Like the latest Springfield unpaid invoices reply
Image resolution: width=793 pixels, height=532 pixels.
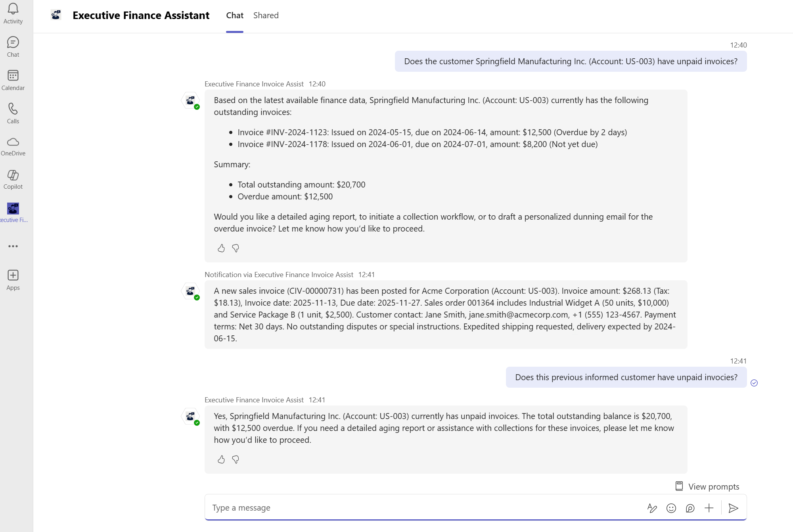221,459
